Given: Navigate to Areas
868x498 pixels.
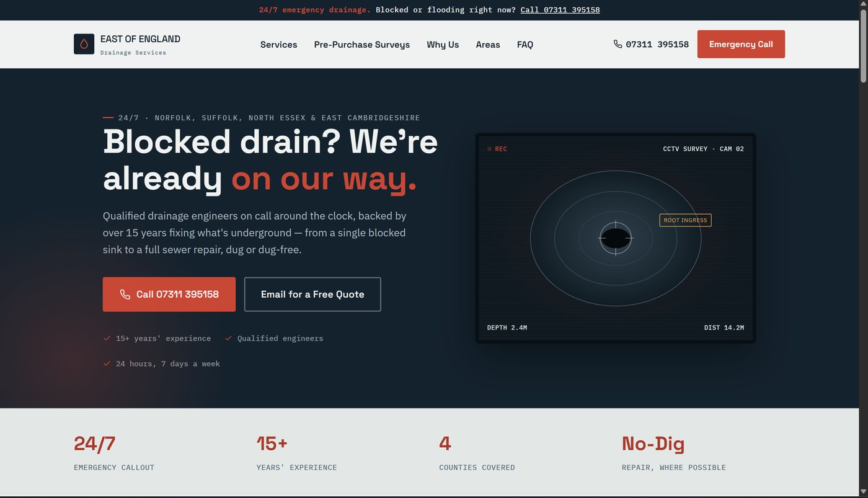Looking at the screenshot, I should [488, 45].
